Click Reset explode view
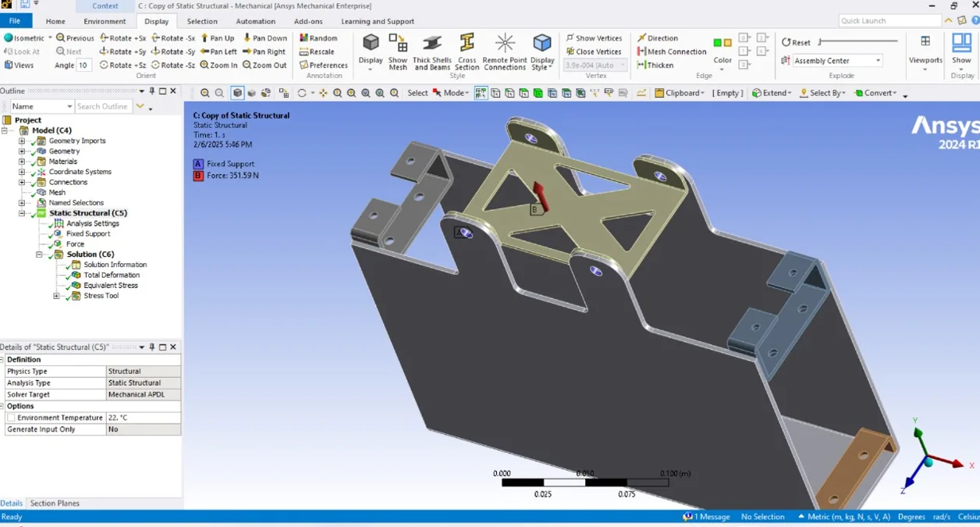This screenshot has width=980, height=527. click(796, 42)
